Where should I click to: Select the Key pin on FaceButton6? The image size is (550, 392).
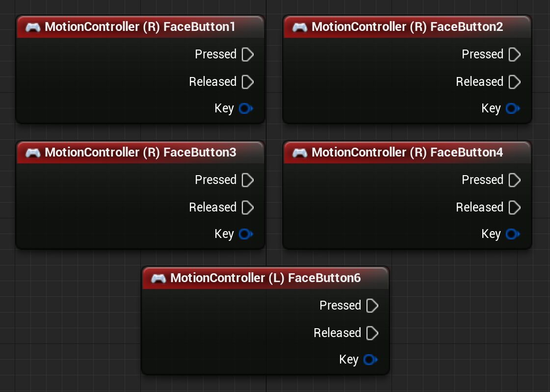tap(370, 360)
